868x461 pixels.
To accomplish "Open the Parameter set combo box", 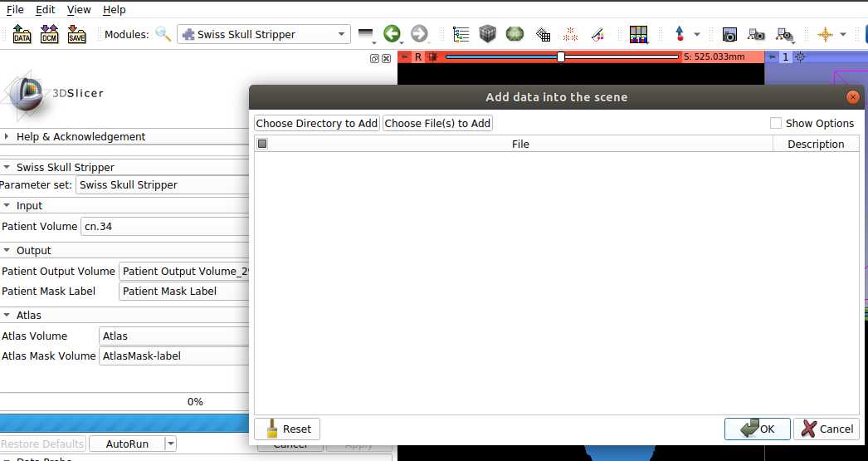I will pos(163,185).
